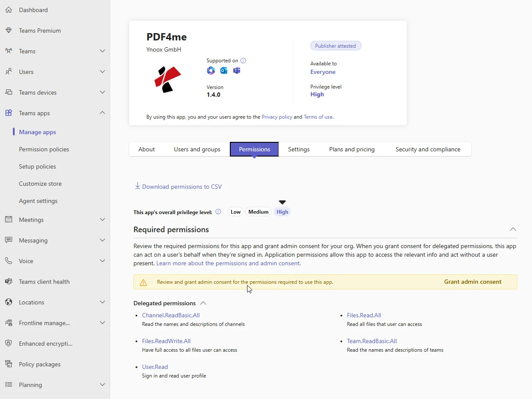Image resolution: width=532 pixels, height=399 pixels.
Task: Collapse the Required permissions section
Action: pyautogui.click(x=513, y=229)
